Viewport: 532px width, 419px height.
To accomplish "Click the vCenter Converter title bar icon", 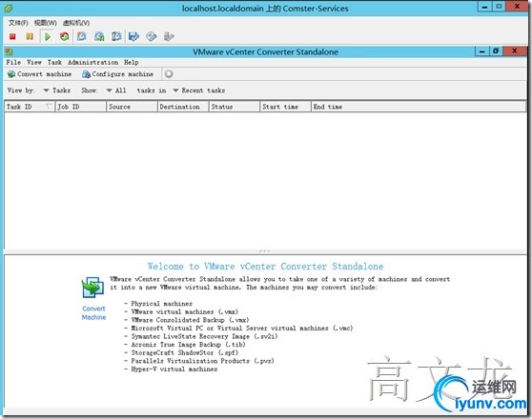I will pos(10,51).
